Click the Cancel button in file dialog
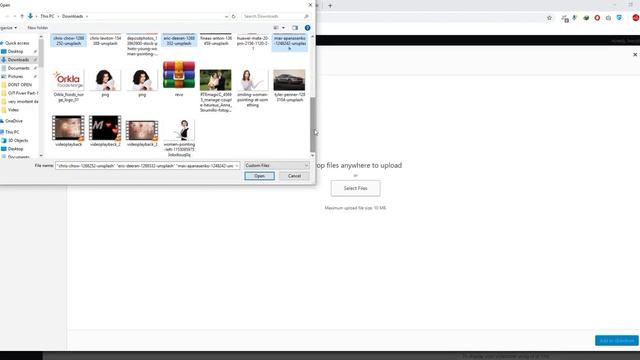 [294, 176]
